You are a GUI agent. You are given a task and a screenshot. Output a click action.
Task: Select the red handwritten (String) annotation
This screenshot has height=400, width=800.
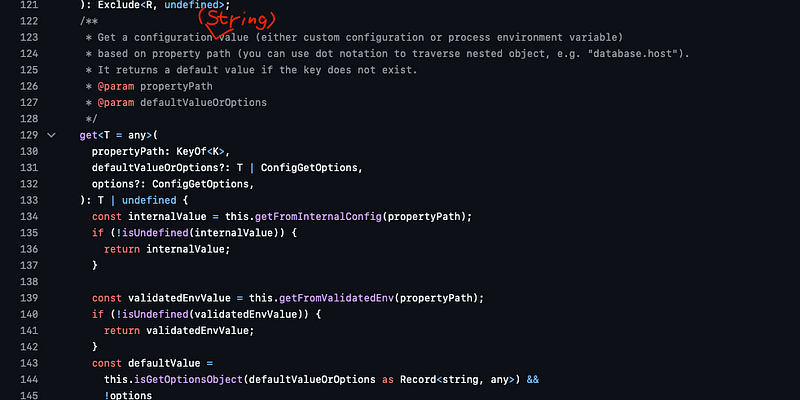pos(236,23)
